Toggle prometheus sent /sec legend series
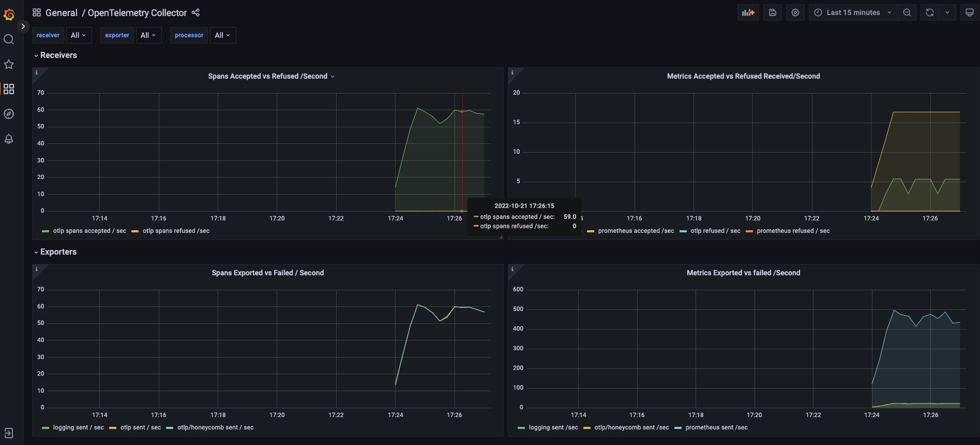Screen dimensions: 980x445 point(716,427)
